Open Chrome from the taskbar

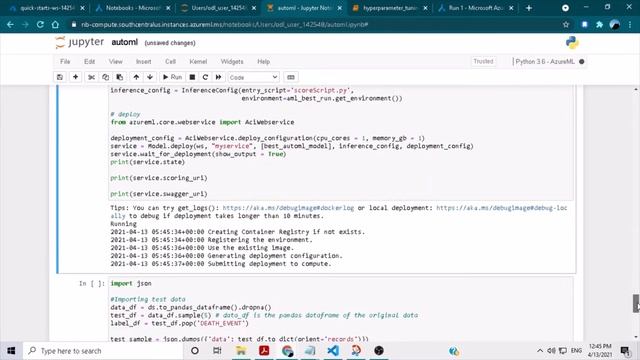287,351
